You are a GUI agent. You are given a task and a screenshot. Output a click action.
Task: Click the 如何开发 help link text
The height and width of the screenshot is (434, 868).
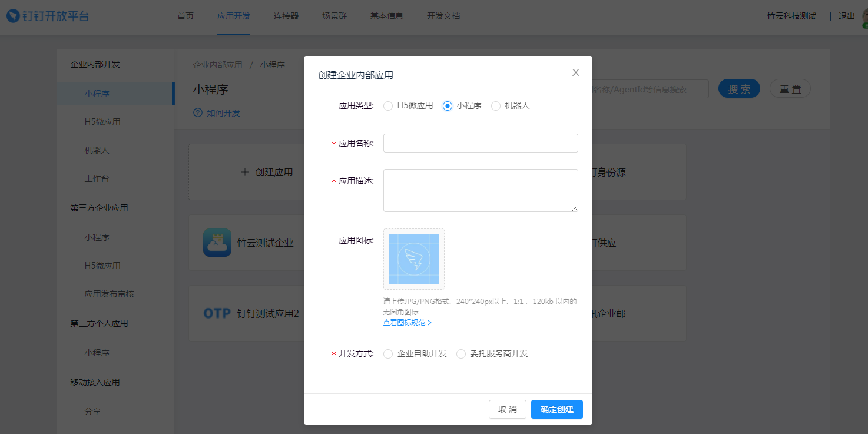tap(223, 112)
